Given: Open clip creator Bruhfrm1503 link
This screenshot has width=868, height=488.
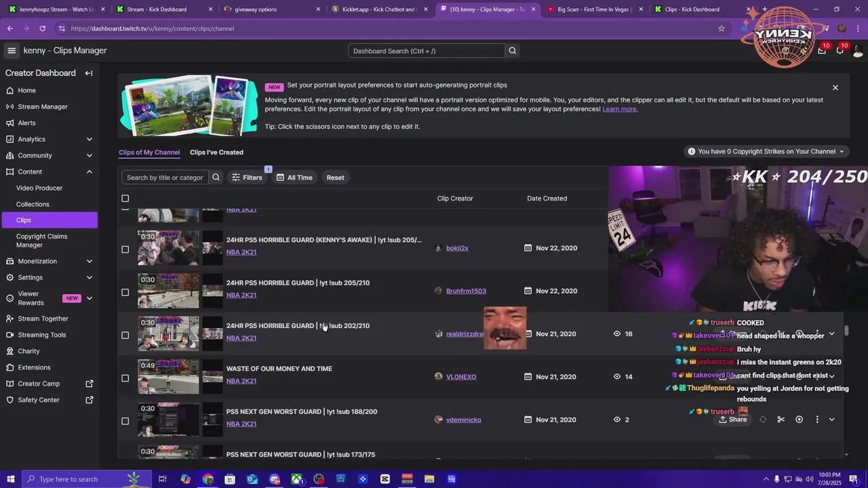Looking at the screenshot, I should 466,291.
